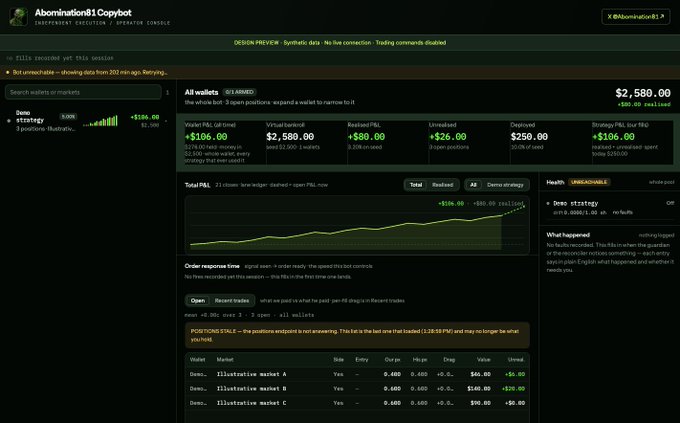Filter the P&L chart by Demo strategy
The image size is (680, 423).
[x=505, y=185]
